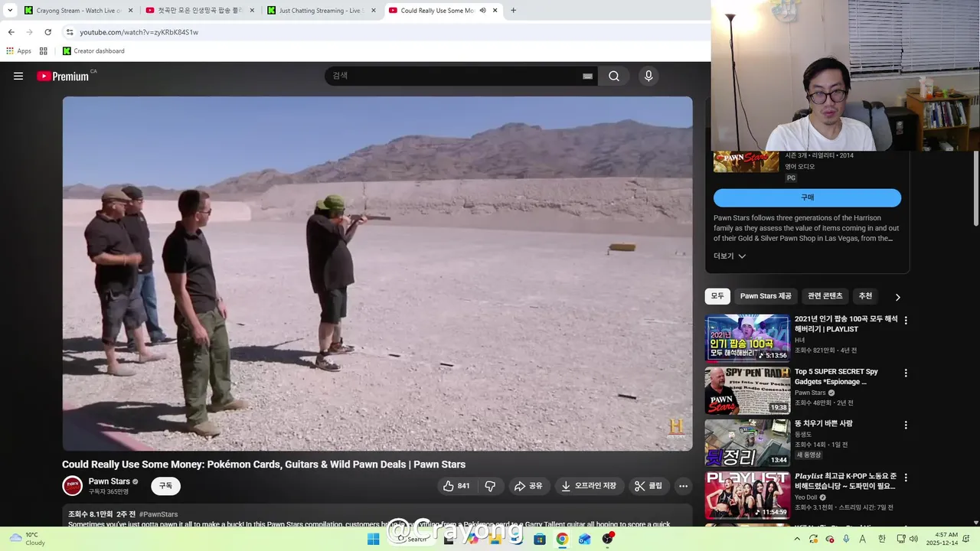Click tray microphone indicator icon
This screenshot has height=551, width=980.
pyautogui.click(x=846, y=539)
